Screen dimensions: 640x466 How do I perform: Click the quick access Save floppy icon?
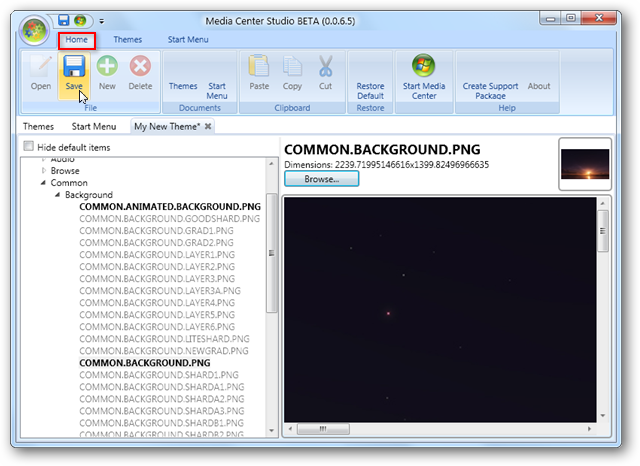click(x=64, y=20)
